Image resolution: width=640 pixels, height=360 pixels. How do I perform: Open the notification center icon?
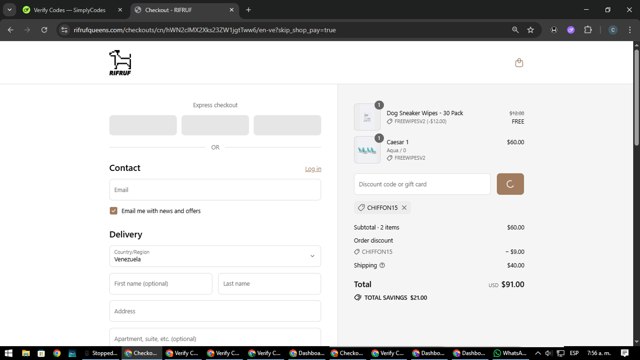point(624,353)
